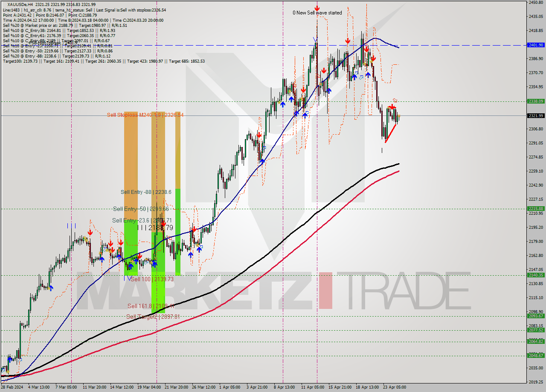The height and width of the screenshot is (392, 546).
Task: Click the current price tag 2321.99
Action: coord(536,115)
